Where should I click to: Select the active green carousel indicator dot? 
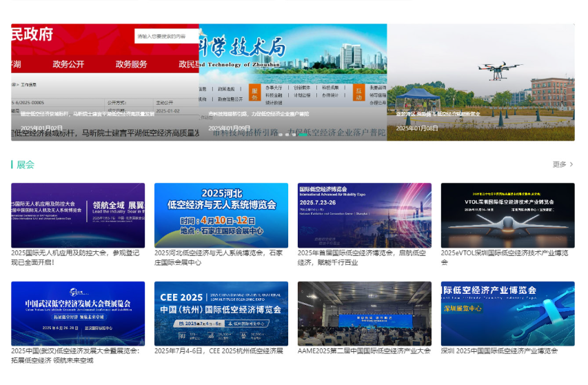tap(302, 135)
